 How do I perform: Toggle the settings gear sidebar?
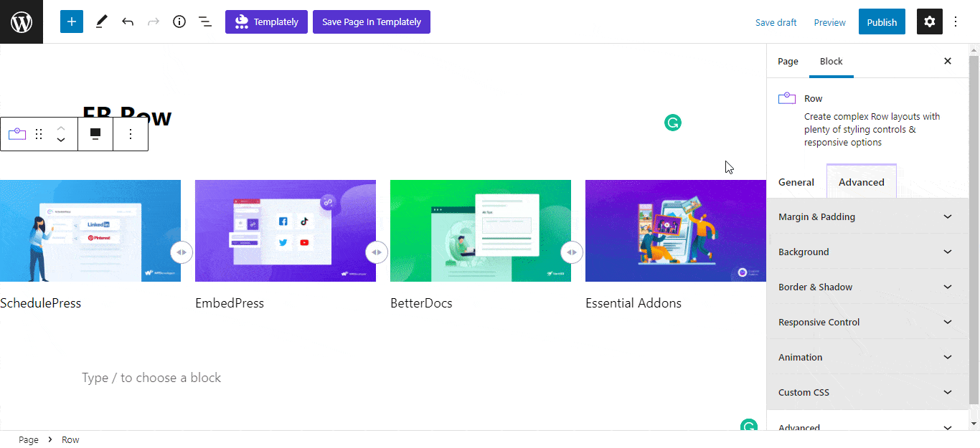pyautogui.click(x=930, y=22)
